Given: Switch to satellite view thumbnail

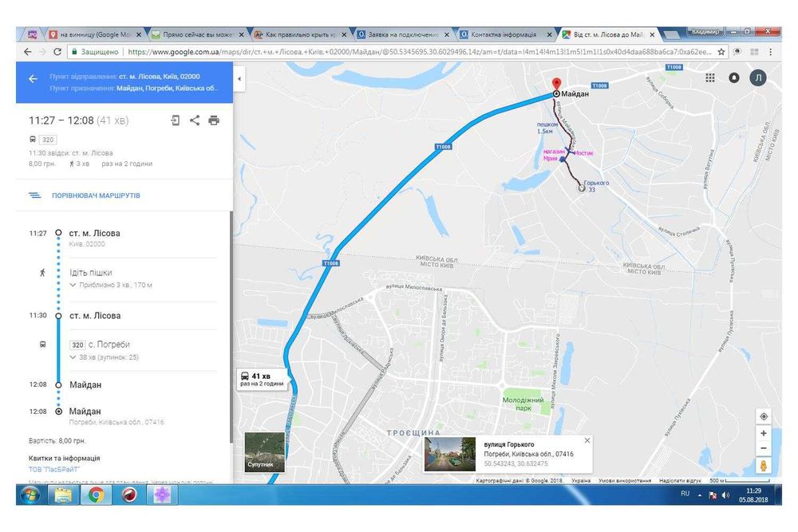Looking at the screenshot, I should [265, 452].
